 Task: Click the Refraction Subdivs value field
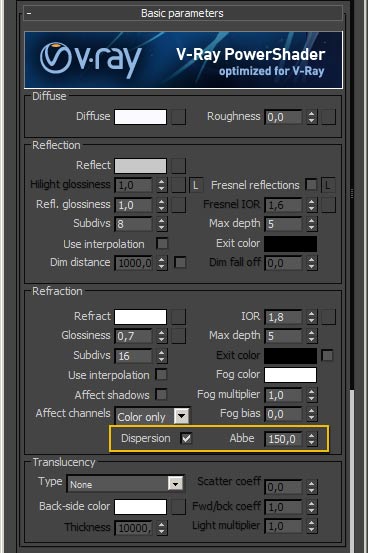pos(133,356)
